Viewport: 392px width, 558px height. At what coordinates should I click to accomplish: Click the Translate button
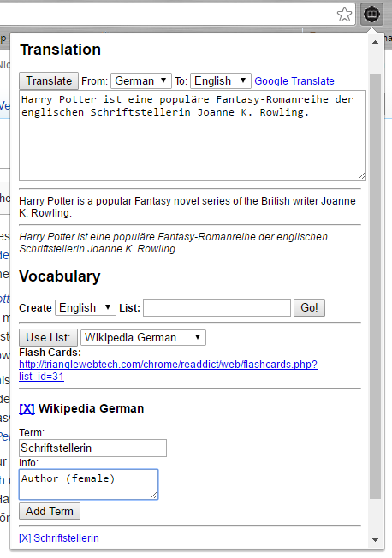click(49, 80)
